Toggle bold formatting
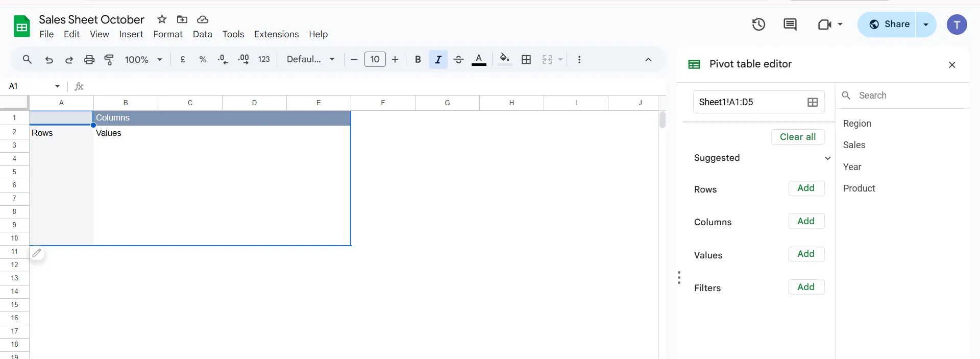Viewport: 980px width, 359px height. [x=418, y=59]
